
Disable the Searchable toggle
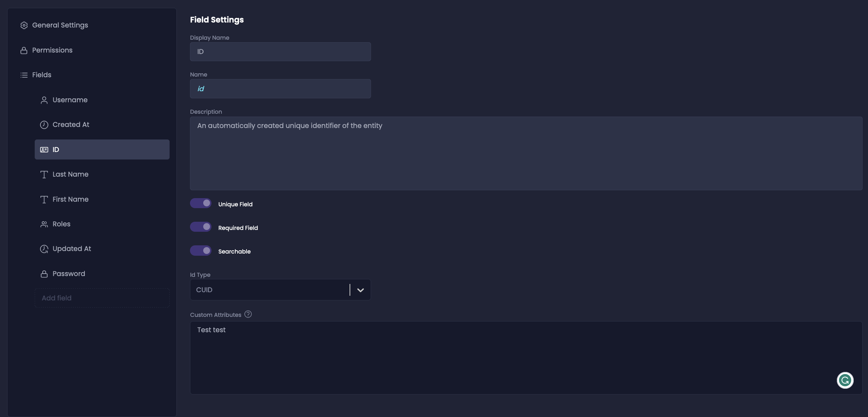201,250
